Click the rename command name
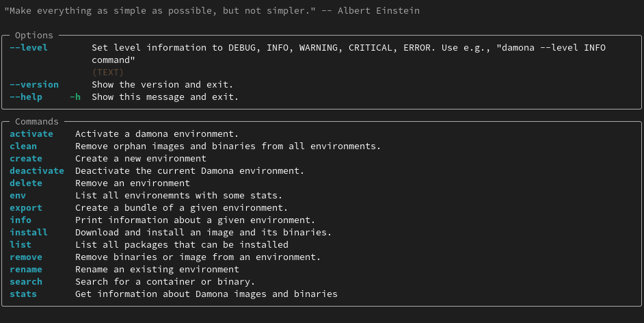Viewport: 644px width, 323px height. 26,270
